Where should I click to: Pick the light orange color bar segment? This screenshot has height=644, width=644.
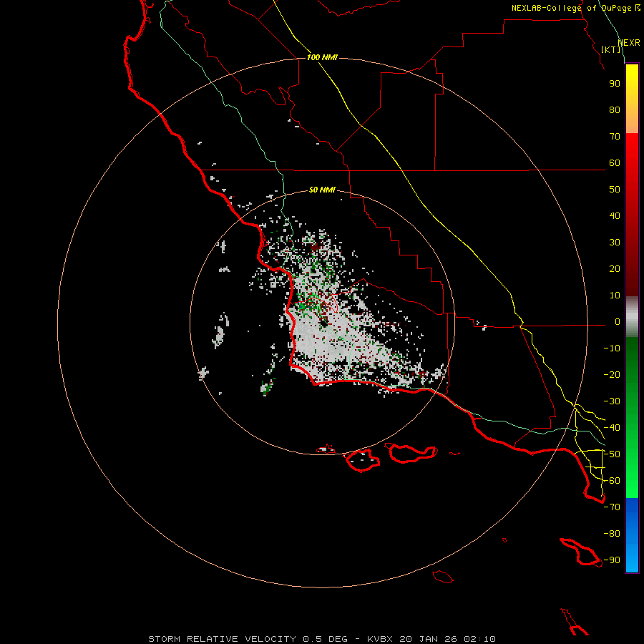click(632, 123)
